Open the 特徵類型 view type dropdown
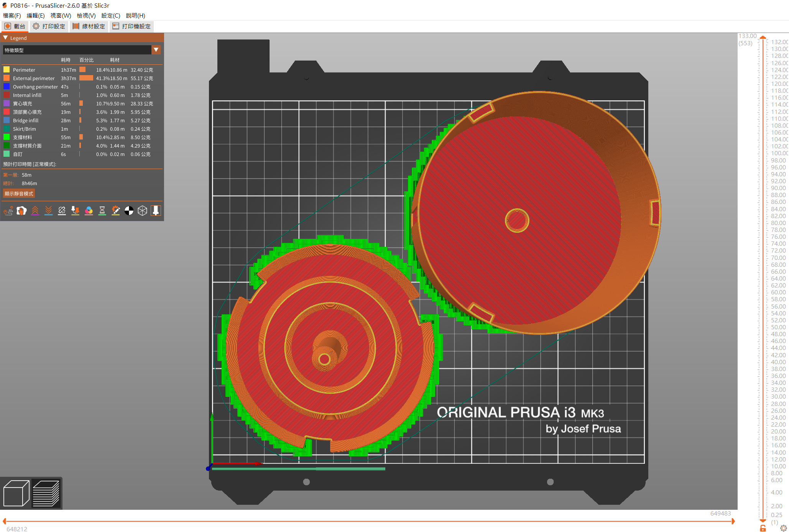Screen dimensions: 789x532 [x=156, y=50]
